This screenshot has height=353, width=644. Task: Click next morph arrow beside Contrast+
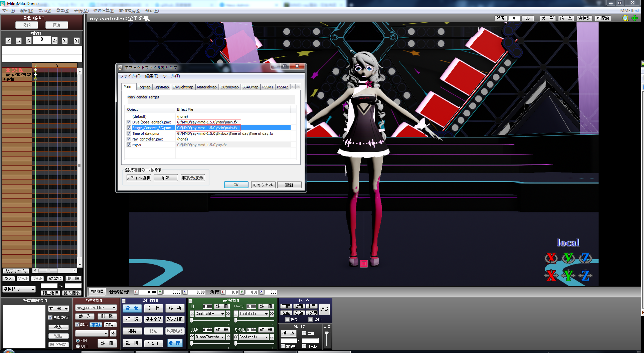pyautogui.click(x=272, y=337)
